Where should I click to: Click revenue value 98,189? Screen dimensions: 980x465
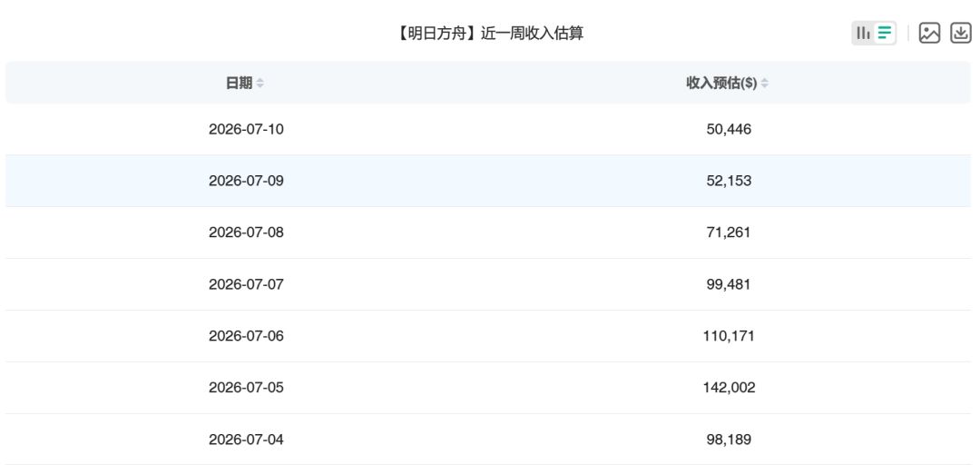729,440
